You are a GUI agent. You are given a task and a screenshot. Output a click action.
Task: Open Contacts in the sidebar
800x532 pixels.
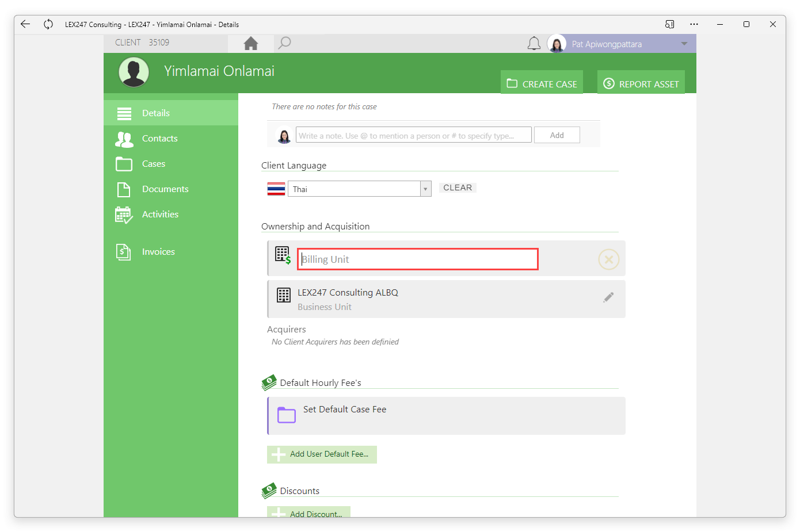pos(171,138)
